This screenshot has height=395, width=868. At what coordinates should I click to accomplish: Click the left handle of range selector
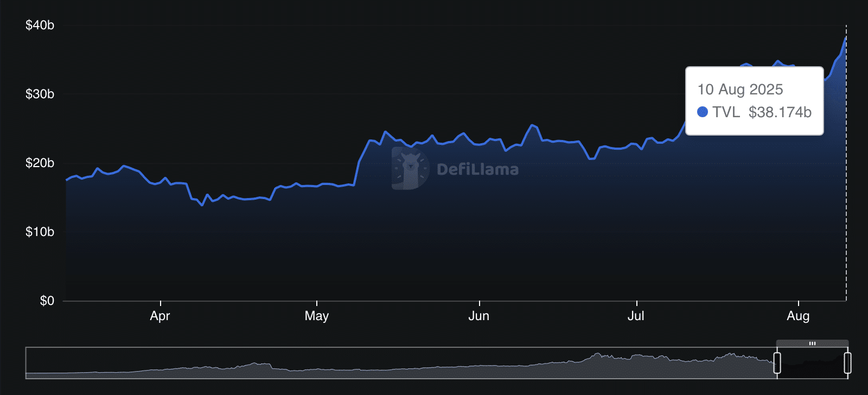click(777, 362)
